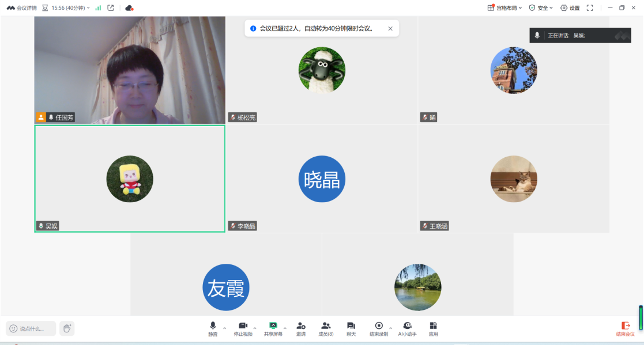644x345 pixels.
Task: Click the muted mic icon beside 杨松亮
Action: [233, 117]
